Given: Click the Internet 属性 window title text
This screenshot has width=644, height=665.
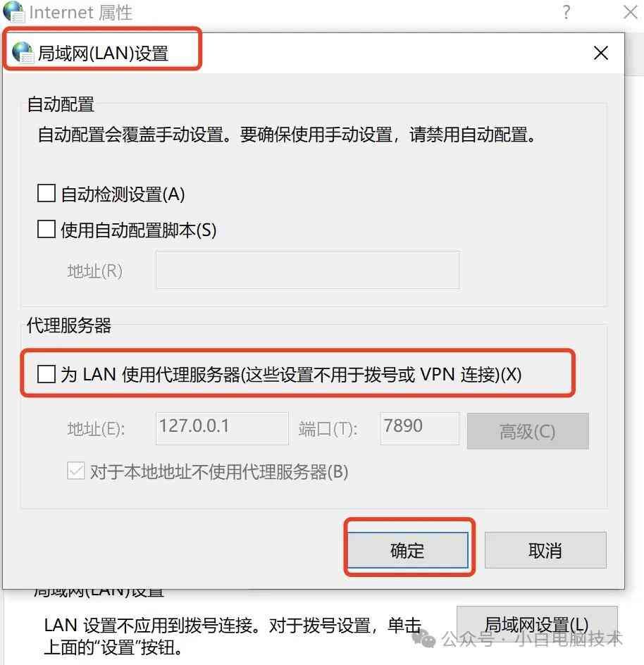Looking at the screenshot, I should (x=80, y=12).
